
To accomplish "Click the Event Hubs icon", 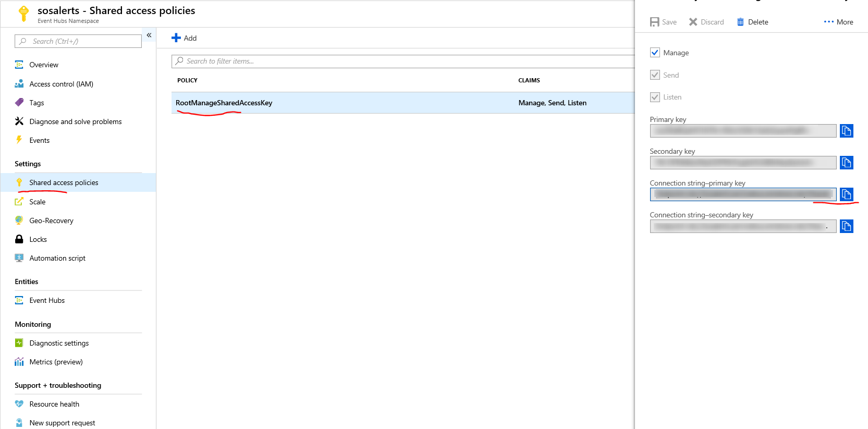I will click(x=19, y=300).
